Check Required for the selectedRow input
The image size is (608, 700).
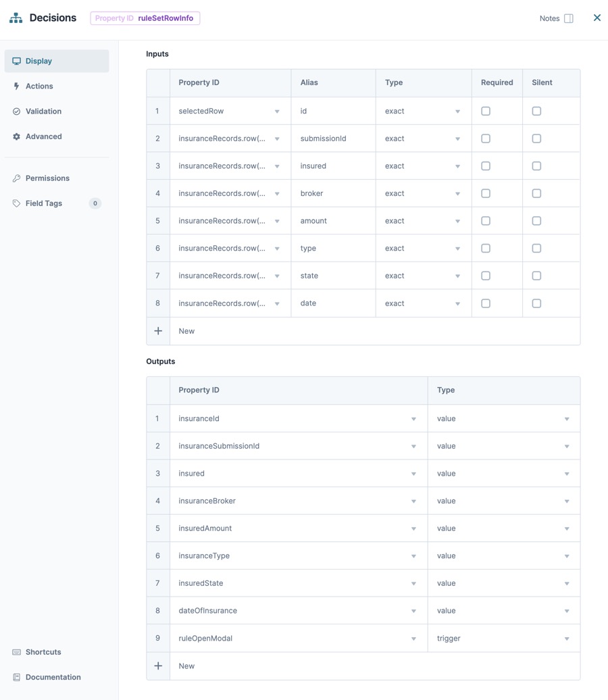pyautogui.click(x=486, y=111)
